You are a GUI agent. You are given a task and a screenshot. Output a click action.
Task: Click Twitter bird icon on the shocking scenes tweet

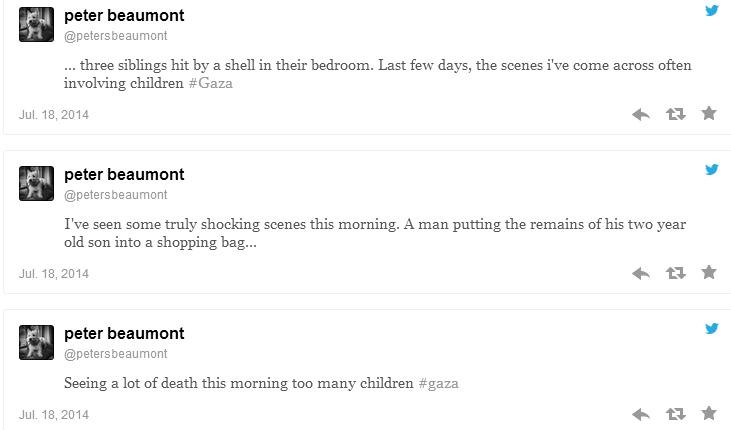[712, 169]
